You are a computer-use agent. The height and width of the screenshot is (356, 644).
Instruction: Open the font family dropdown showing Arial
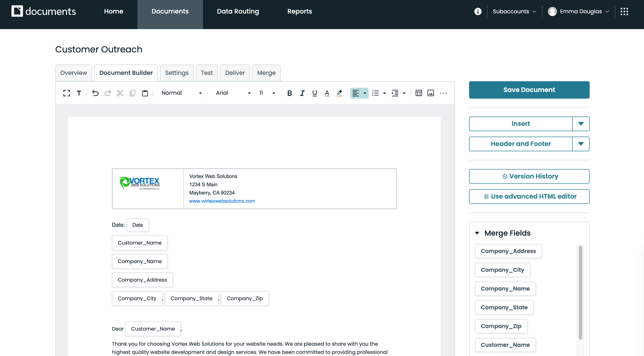click(x=232, y=93)
